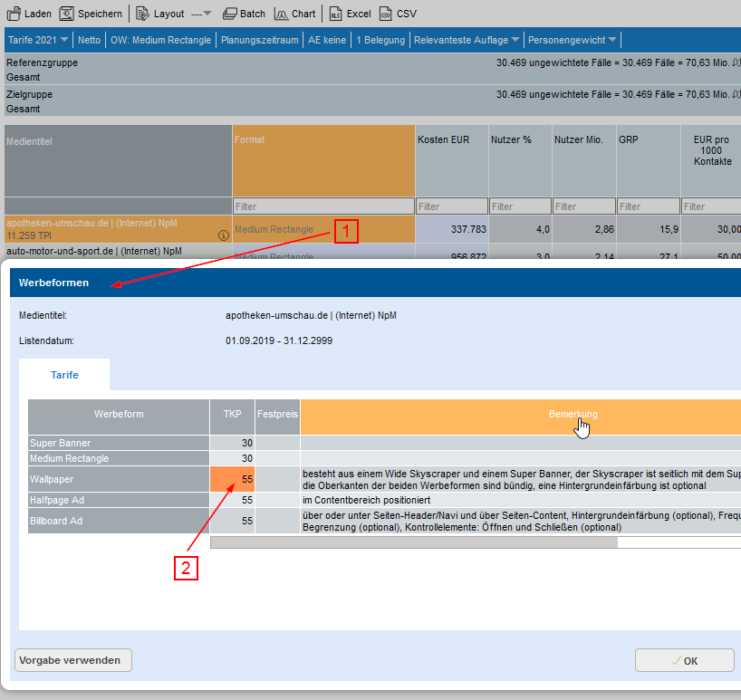Viewport: 741px width, 700px height.
Task: Export with the Excel icon
Action: pos(335,14)
